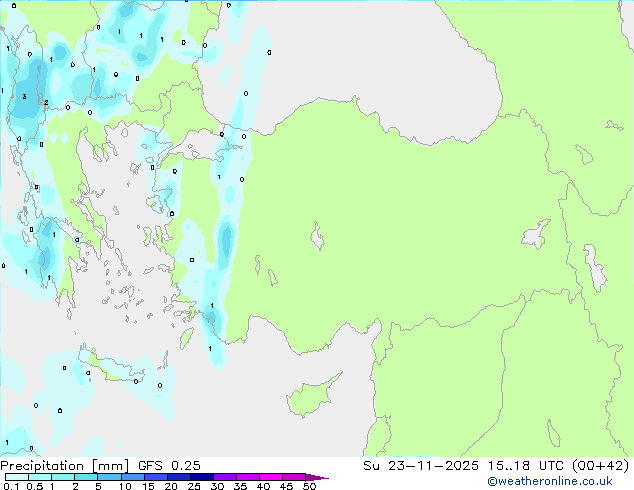The height and width of the screenshot is (490, 634).
Task: Click the "GFS 0.25" model label
Action: click(x=169, y=466)
